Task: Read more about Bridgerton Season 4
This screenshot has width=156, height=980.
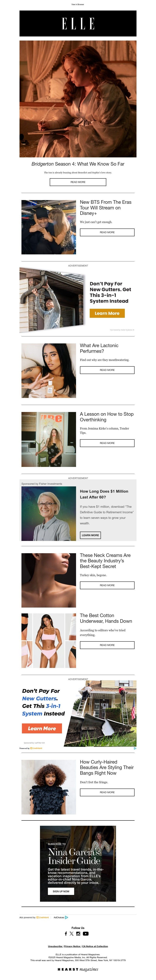Action: pyautogui.click(x=78, y=182)
